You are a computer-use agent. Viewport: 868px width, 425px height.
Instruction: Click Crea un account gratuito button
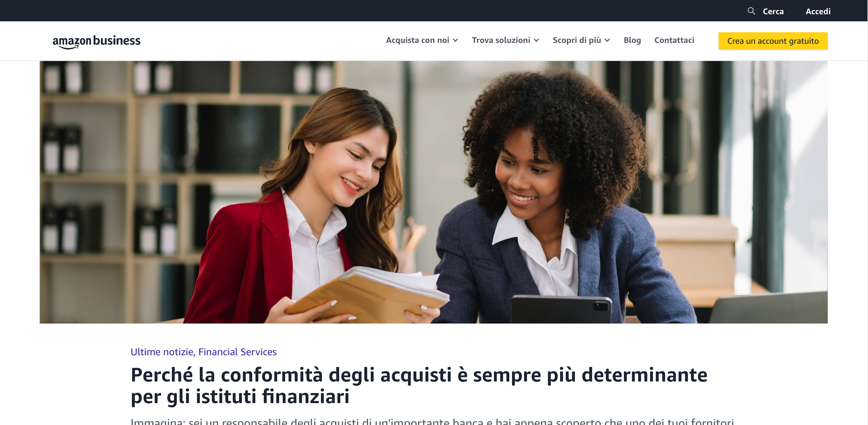pos(773,41)
